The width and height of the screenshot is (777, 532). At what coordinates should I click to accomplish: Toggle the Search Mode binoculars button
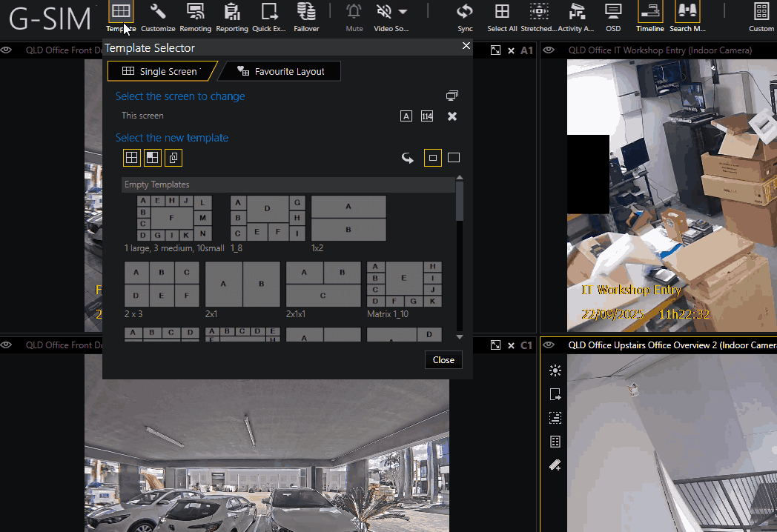pyautogui.click(x=687, y=12)
